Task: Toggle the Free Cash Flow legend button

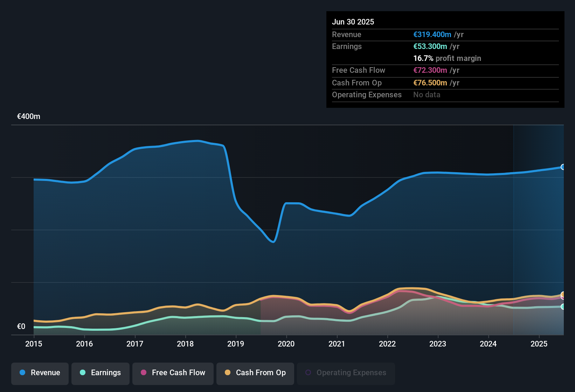Action: (173, 373)
